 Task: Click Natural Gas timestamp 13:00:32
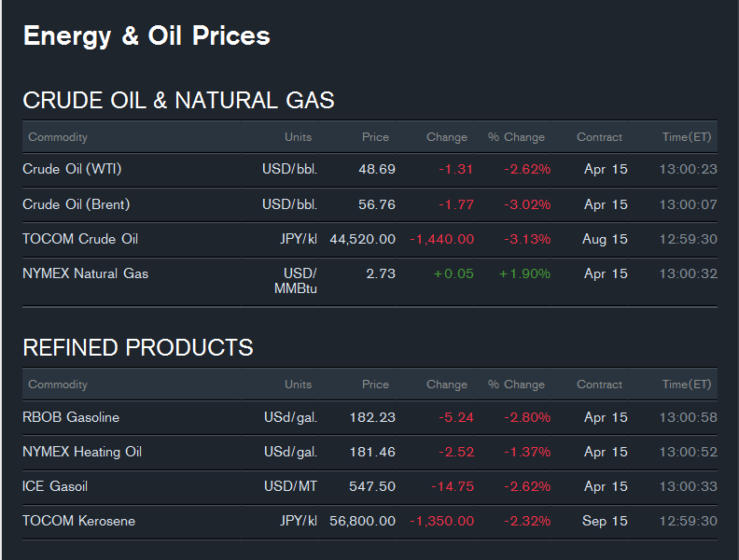[688, 273]
